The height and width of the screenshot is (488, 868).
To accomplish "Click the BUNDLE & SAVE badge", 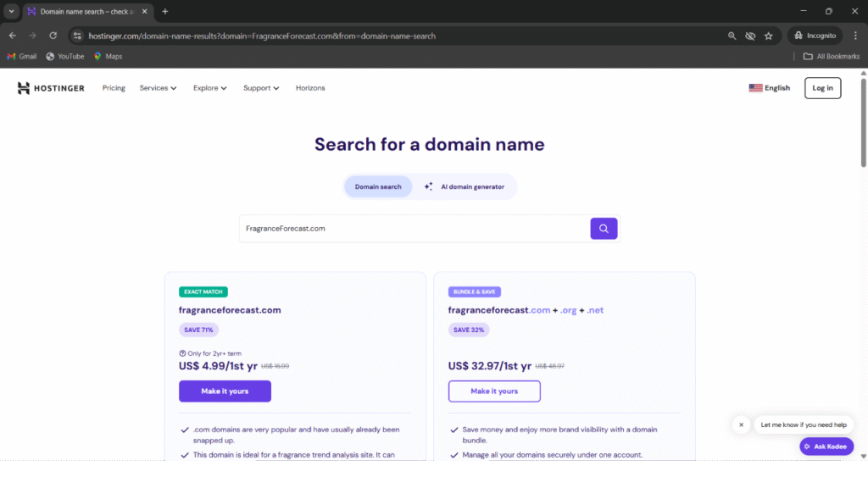I will pyautogui.click(x=475, y=291).
